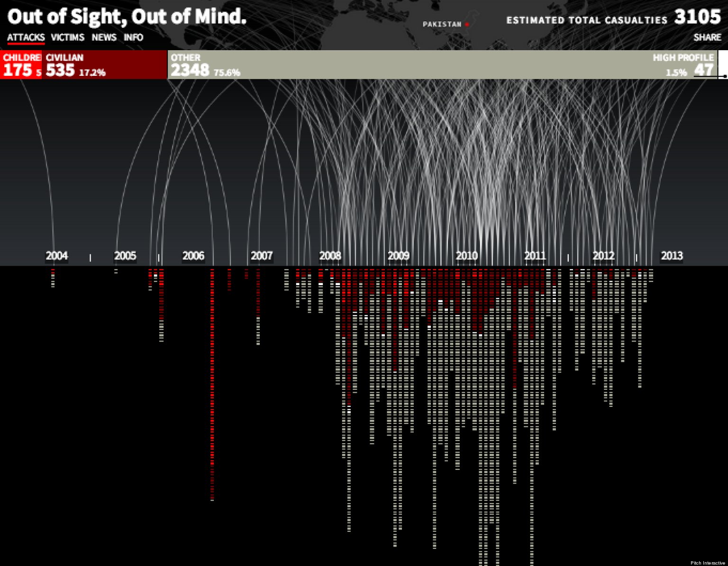Jump to the 2011 timeline marker
728x566 pixels.
tap(535, 256)
